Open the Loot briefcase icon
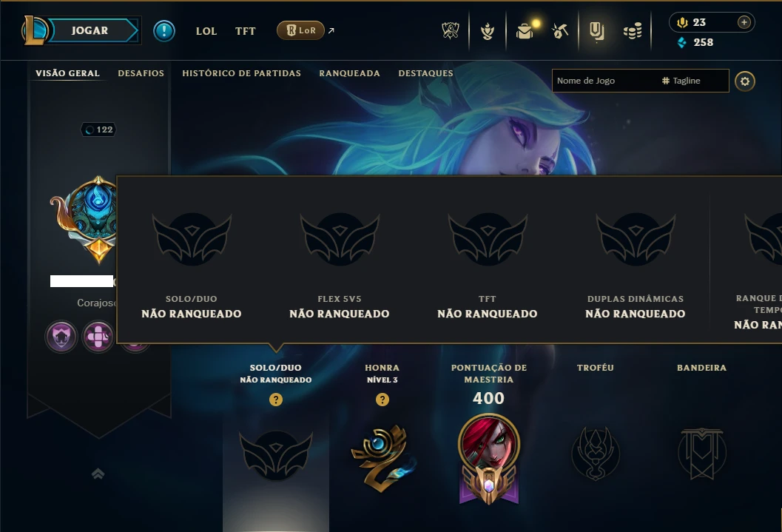The height and width of the screenshot is (532, 782). (525, 31)
